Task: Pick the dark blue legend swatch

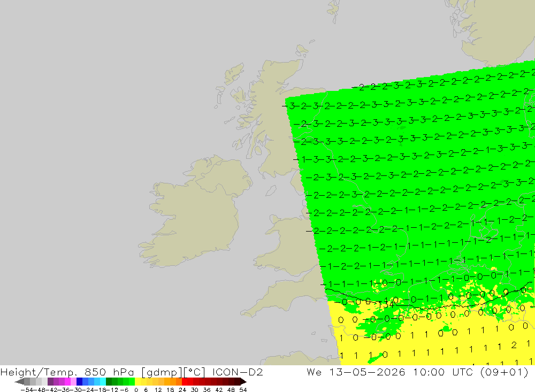Action: [x=80, y=382]
